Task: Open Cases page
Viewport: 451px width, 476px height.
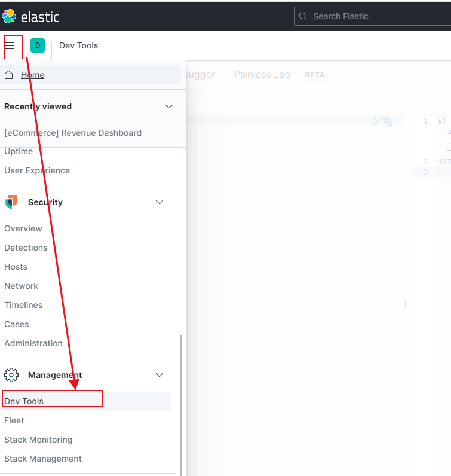Action: coord(16,324)
